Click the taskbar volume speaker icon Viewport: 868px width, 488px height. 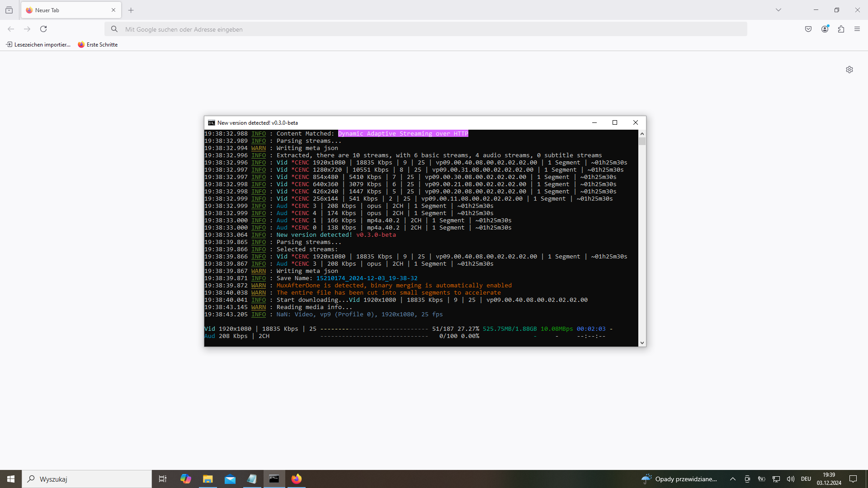point(791,479)
